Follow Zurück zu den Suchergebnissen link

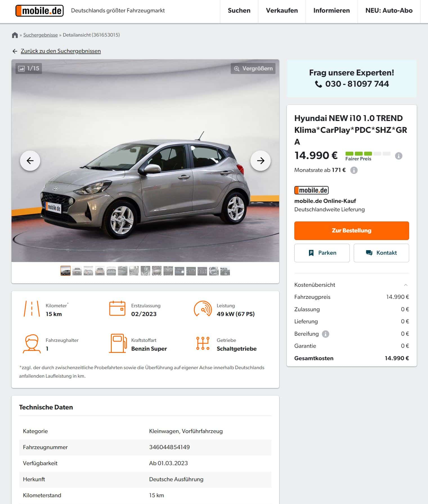pos(60,51)
